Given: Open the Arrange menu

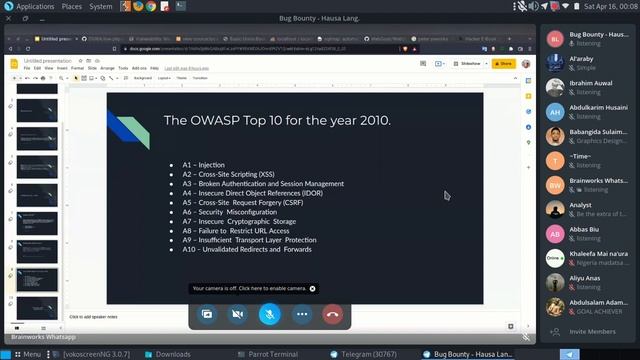Looking at the screenshot, I should pyautogui.click(x=107, y=68).
